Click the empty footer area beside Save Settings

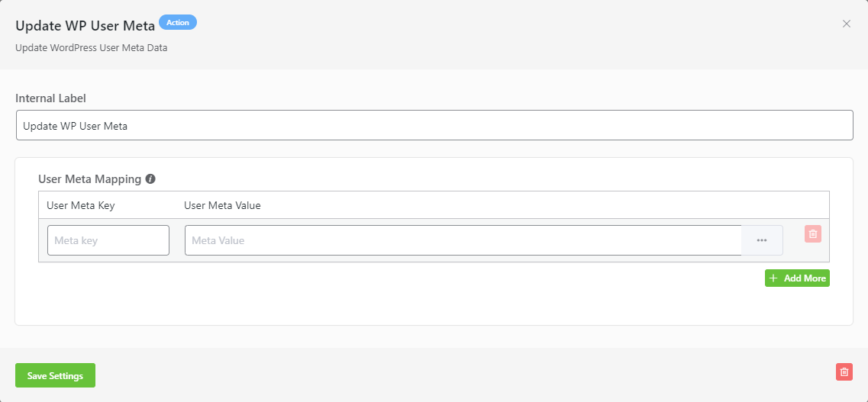[458, 375]
